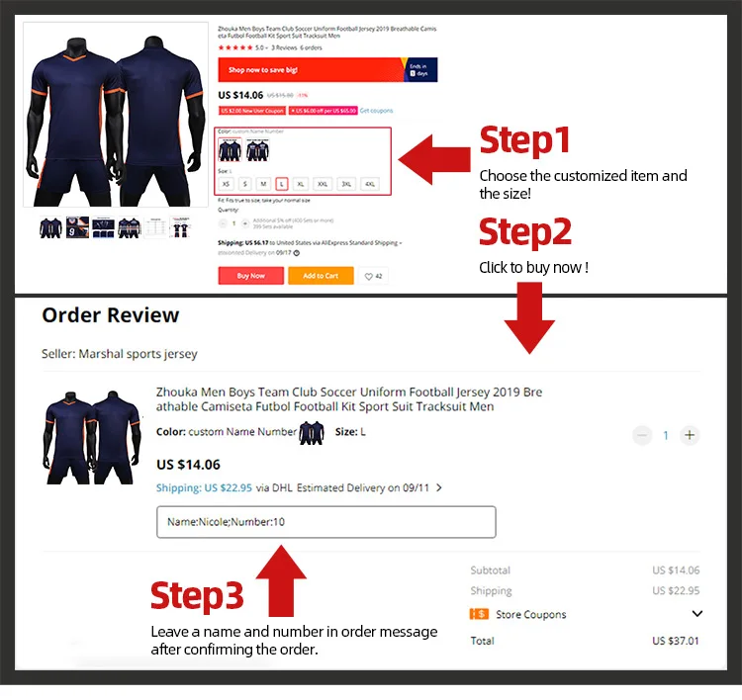Choose the first color jersey swatch
The height and width of the screenshot is (700, 742).
click(x=230, y=150)
